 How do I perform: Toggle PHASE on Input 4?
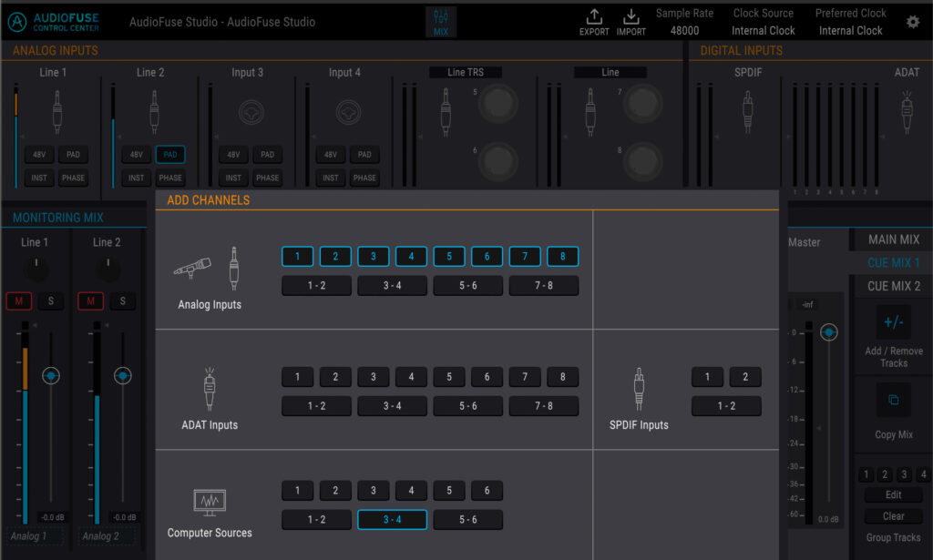pyautogui.click(x=364, y=178)
